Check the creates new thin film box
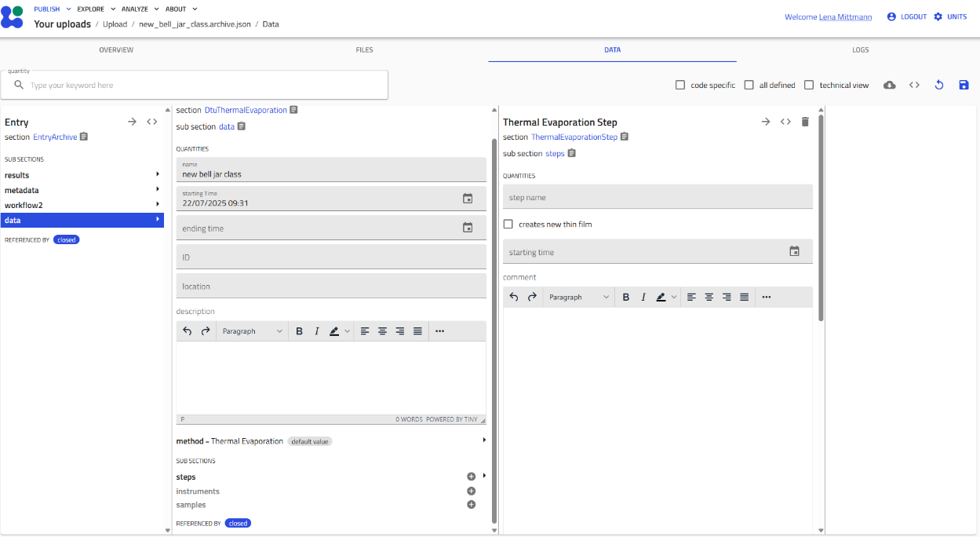Screen dimensions: 980x537 508,225
